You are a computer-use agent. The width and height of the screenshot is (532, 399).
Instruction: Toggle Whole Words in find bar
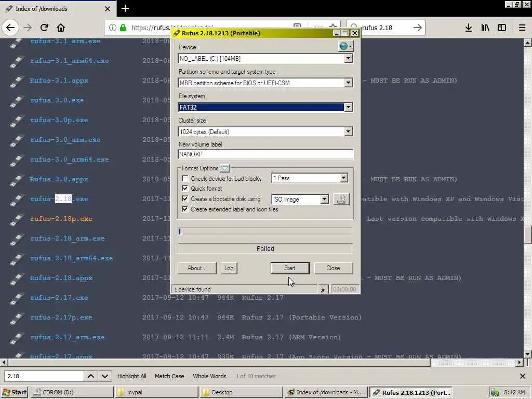coord(209,376)
